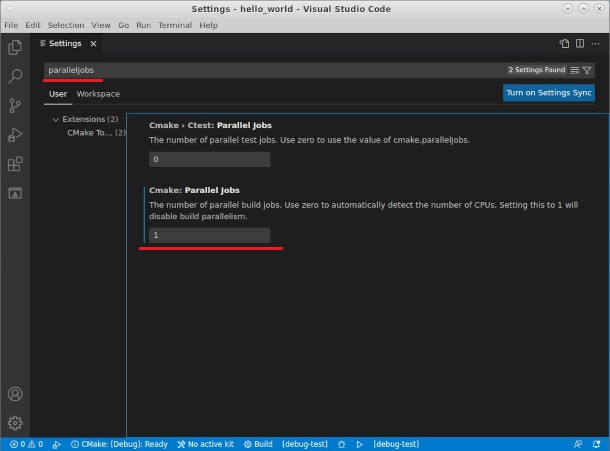
Task: Open the Search view in activity bar
Action: (15, 76)
